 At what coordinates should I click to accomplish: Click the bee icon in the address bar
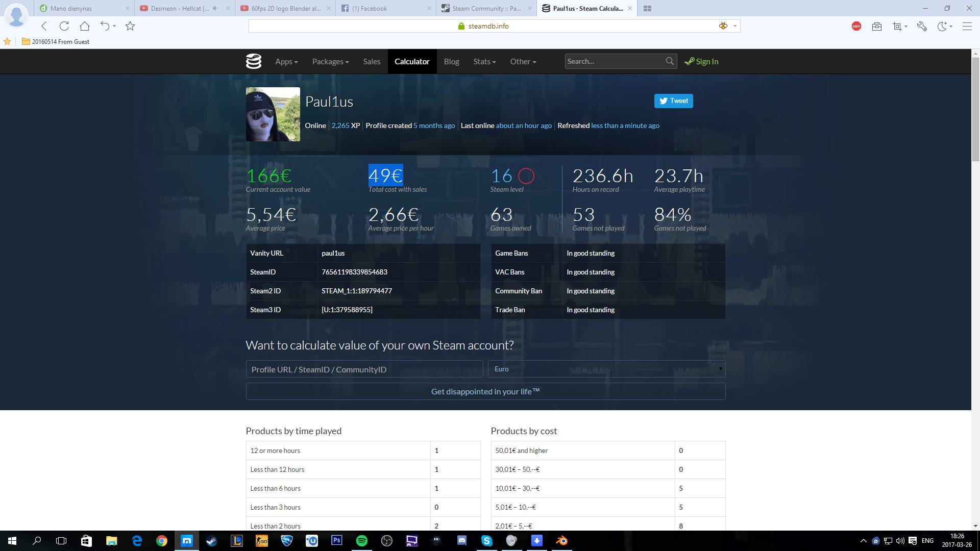[x=723, y=26]
